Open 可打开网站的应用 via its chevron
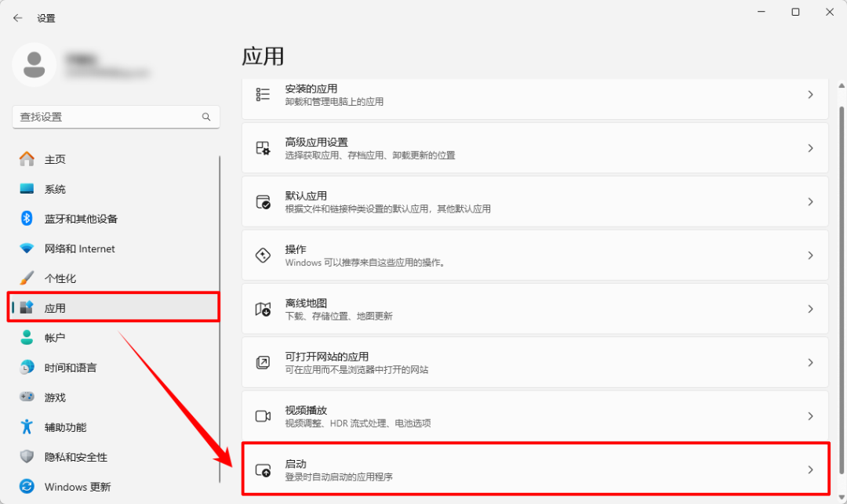The height and width of the screenshot is (504, 847). [x=810, y=362]
